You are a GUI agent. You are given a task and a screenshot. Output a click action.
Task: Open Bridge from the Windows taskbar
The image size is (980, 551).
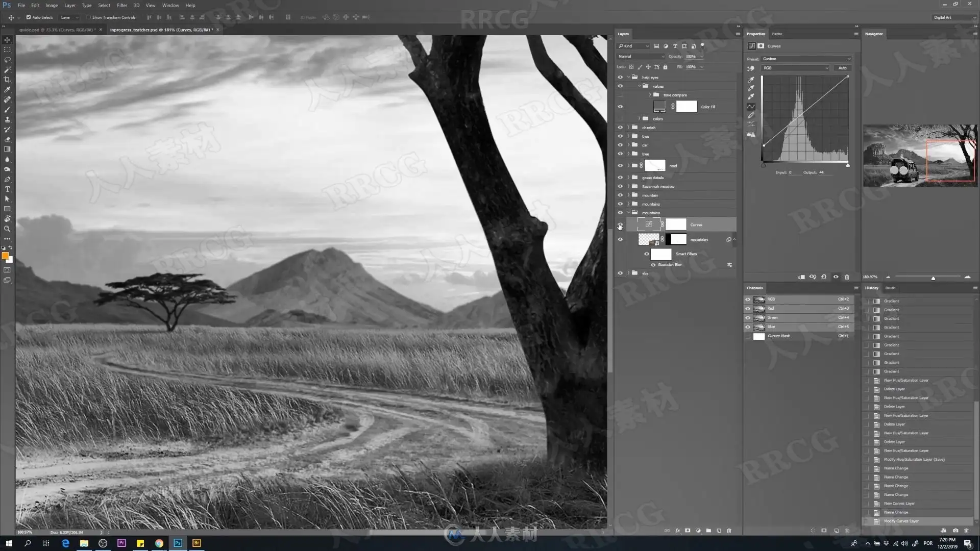(197, 543)
